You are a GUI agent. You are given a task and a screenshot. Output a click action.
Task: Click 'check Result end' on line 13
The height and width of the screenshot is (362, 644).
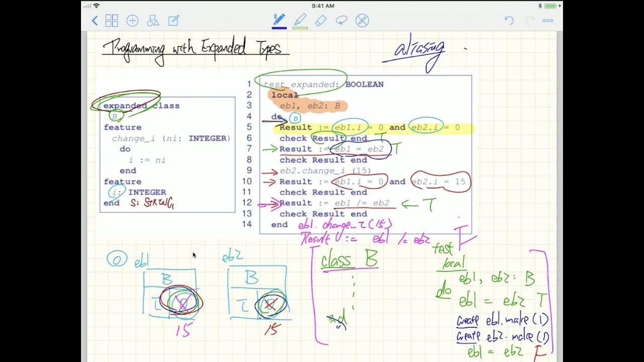[323, 214]
